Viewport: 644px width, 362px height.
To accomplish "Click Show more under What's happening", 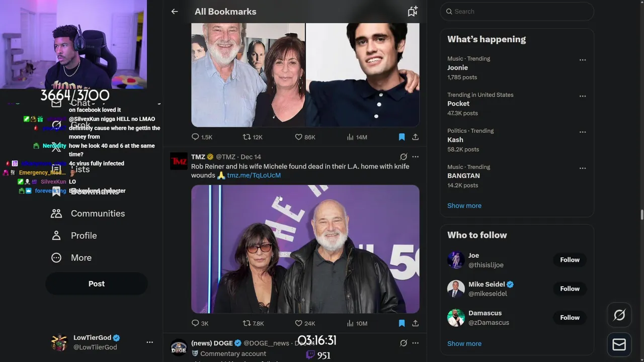I will [464, 206].
